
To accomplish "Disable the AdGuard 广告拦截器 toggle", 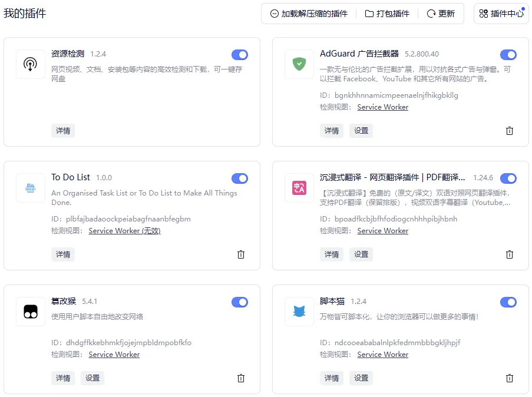I will [508, 55].
